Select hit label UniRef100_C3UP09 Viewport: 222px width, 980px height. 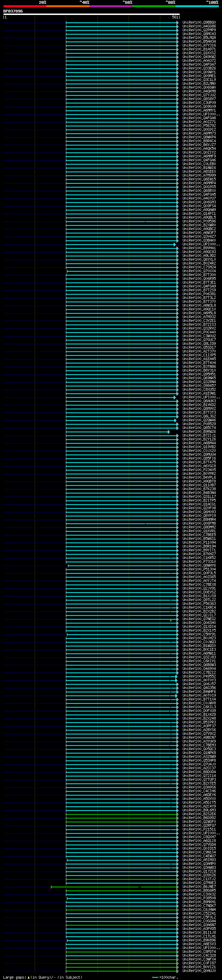click(x=199, y=103)
